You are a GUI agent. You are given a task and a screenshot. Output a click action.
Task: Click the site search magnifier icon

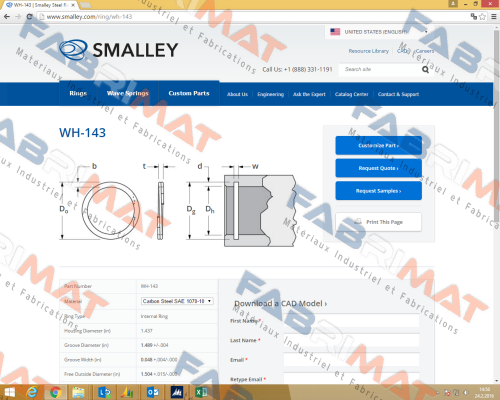click(x=425, y=69)
